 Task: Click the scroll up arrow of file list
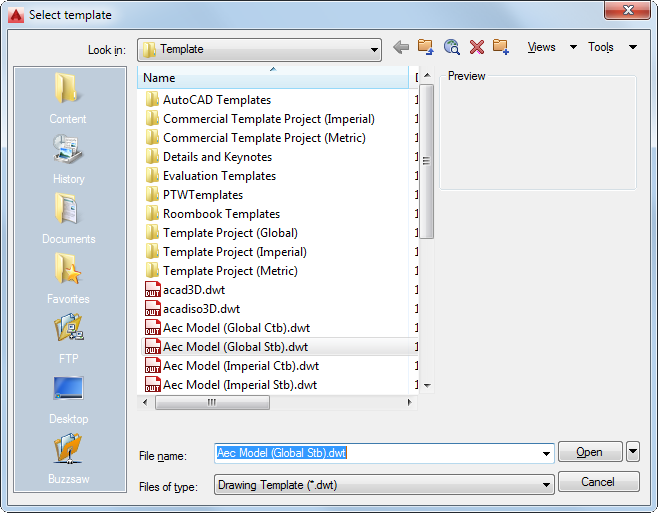click(427, 75)
